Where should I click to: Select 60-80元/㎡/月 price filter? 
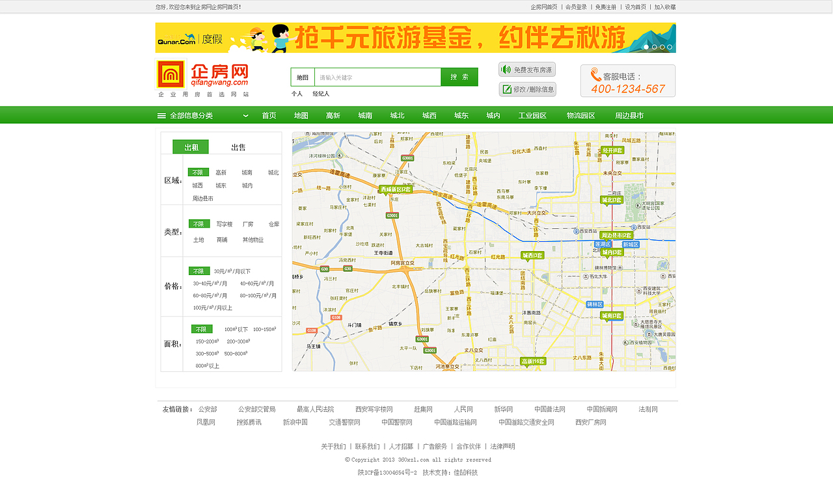[210, 295]
